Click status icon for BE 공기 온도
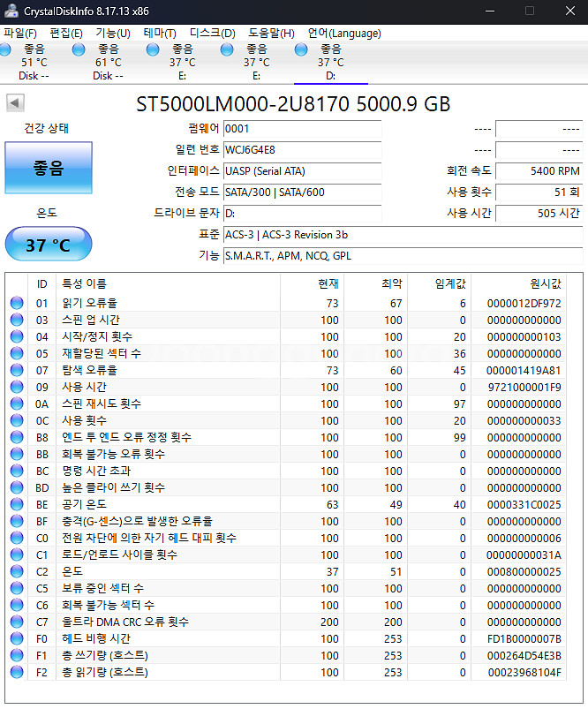Viewport: 588px width, 709px height. tap(17, 504)
